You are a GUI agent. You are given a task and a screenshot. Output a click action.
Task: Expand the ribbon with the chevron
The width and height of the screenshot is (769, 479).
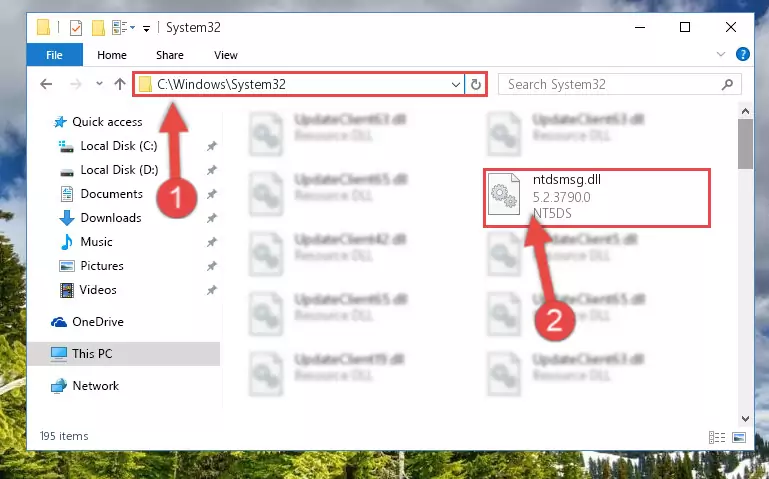tap(721, 54)
